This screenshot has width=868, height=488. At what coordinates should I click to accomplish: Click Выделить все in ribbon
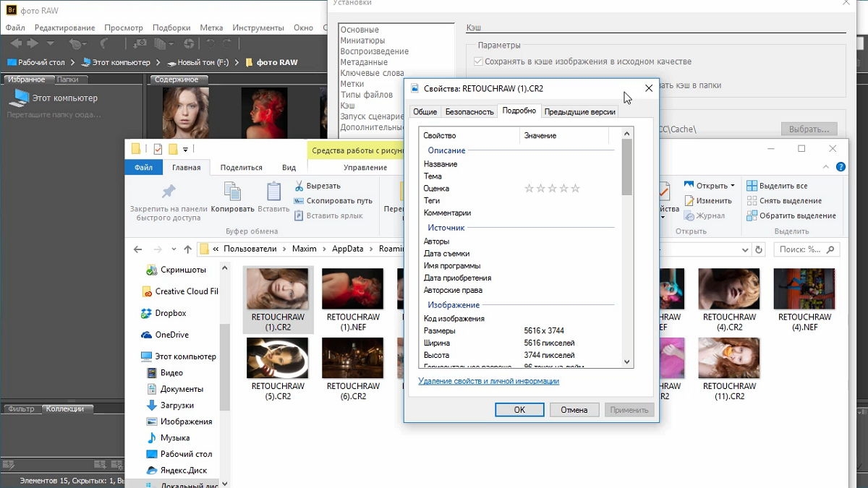pyautogui.click(x=777, y=186)
